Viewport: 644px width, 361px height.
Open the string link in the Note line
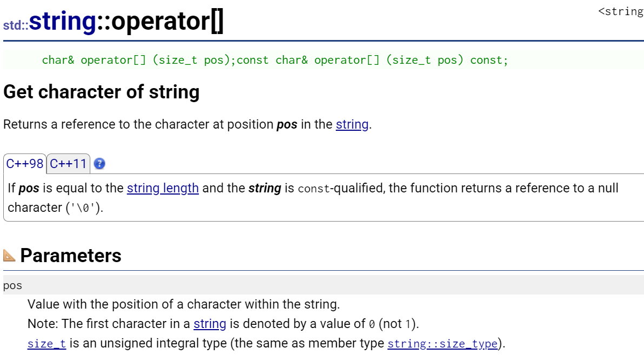[x=209, y=324]
